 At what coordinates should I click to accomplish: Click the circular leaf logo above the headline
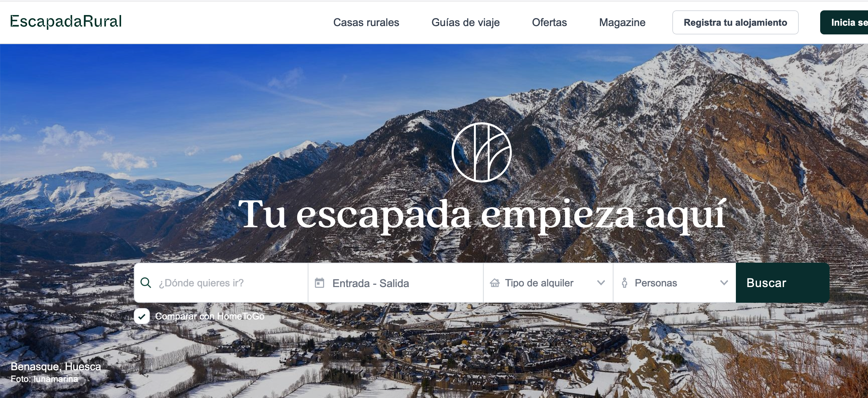482,152
